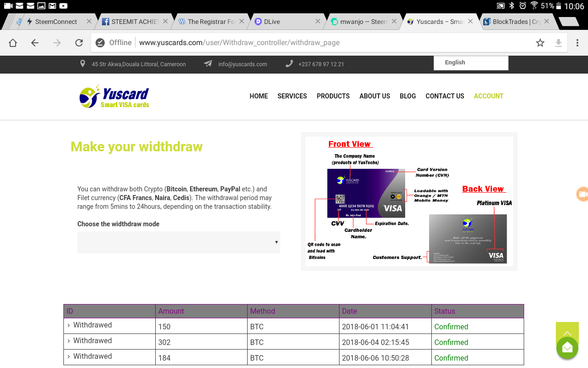The image size is (588, 368).
Task: Click the phone handset icon
Action: click(289, 64)
